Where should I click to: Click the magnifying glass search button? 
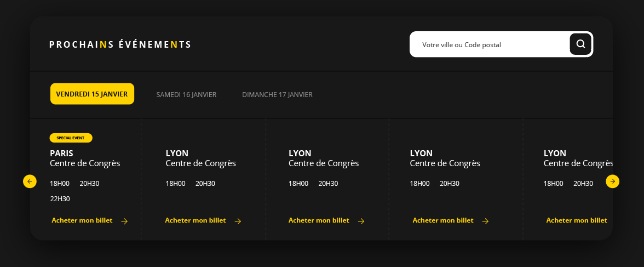pyautogui.click(x=580, y=44)
